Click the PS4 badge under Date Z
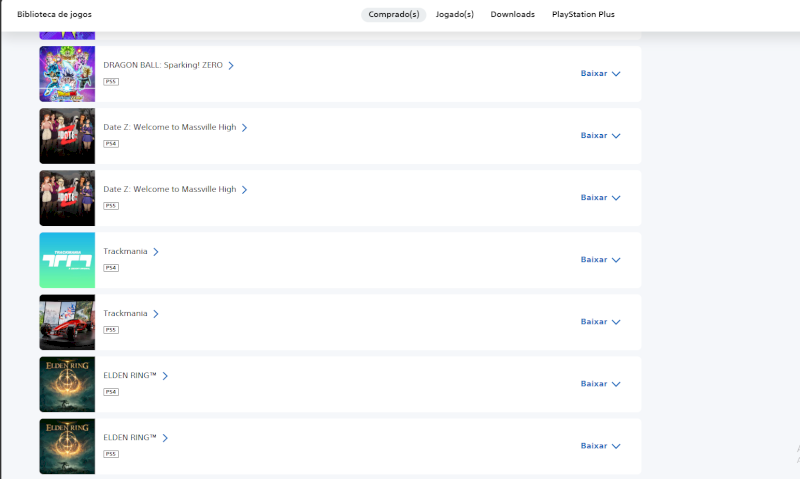 click(111, 144)
